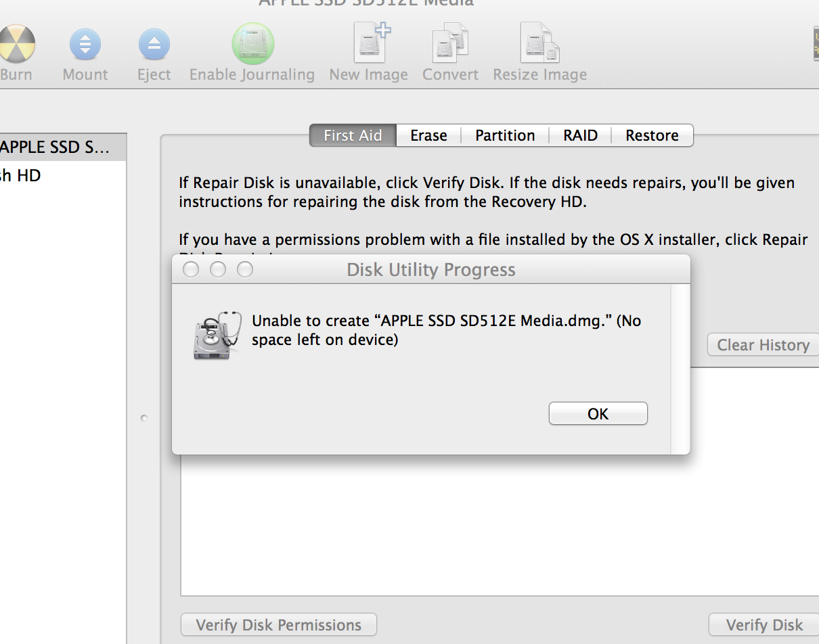Click the stethoscope disk icon in the dialog
819x644 pixels.
point(217,335)
